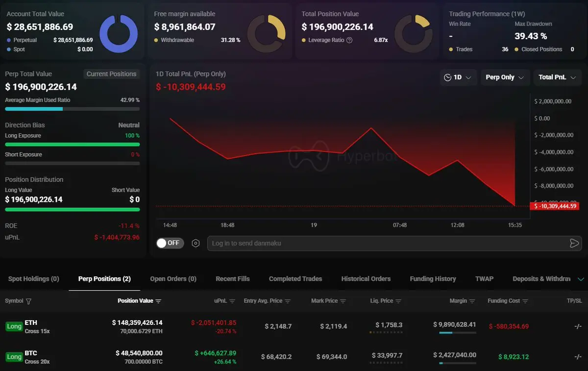Screen dimensions: 588x371
Task: Open the 1D timeframe dropdown
Action: [x=458, y=77]
